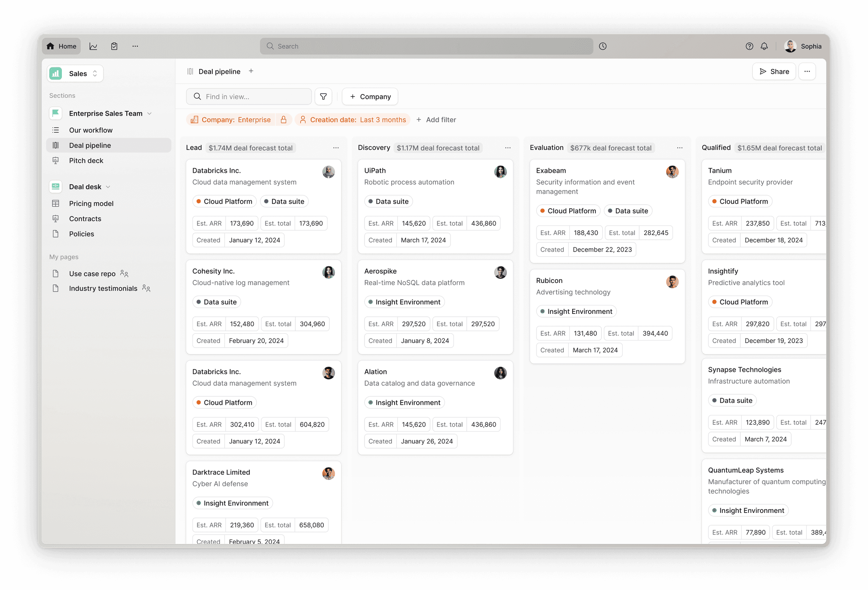Screen dimensions: 868x590
Task: Click the QuantumLeap Systems card title
Action: coord(746,470)
